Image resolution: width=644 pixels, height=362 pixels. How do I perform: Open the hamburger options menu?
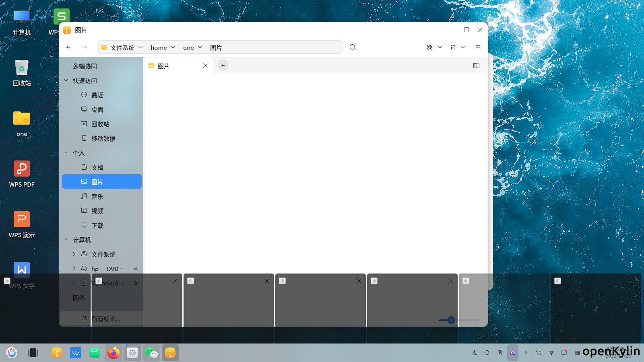tap(478, 47)
